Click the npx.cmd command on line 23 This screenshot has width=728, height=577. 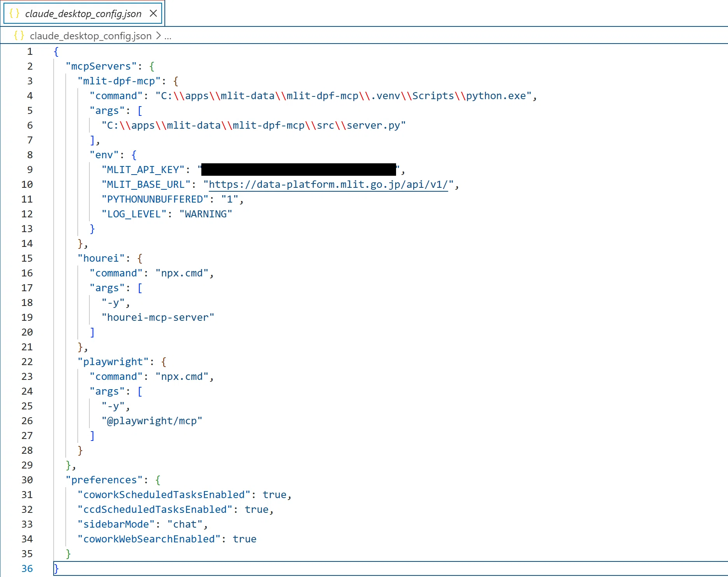(x=182, y=376)
